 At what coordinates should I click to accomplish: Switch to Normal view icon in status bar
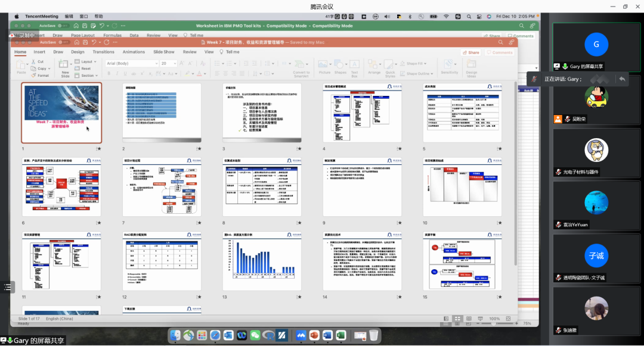point(446,319)
